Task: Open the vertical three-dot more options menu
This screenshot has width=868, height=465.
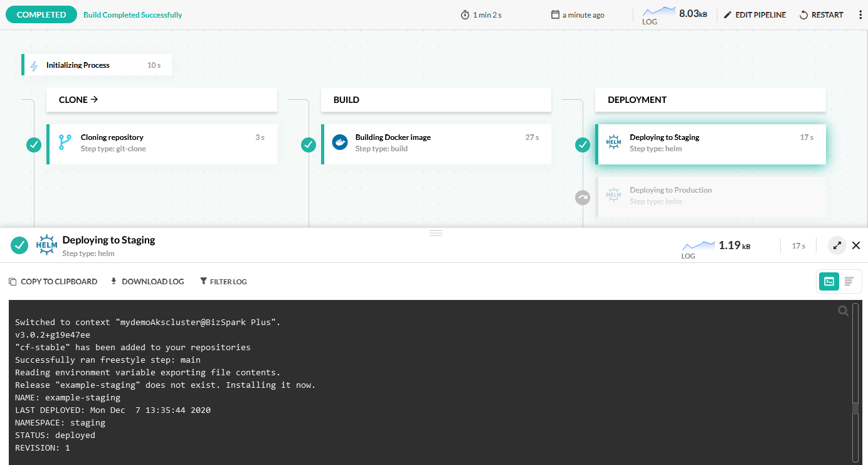Action: [x=860, y=15]
